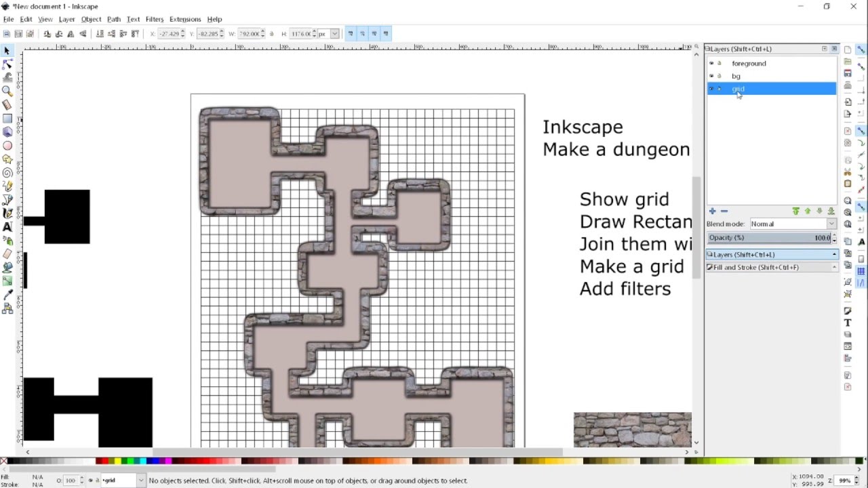Select the Dropper color picker tool
This screenshot has width=868, height=488.
click(x=7, y=296)
